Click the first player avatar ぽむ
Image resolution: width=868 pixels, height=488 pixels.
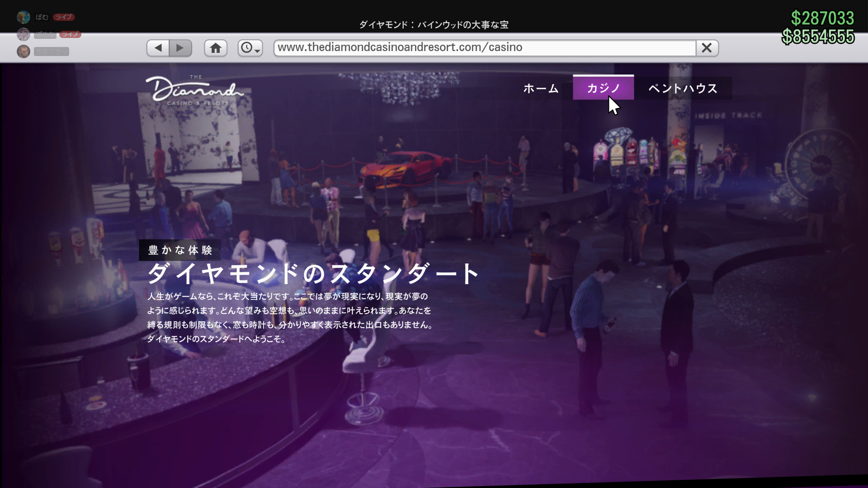(x=24, y=17)
